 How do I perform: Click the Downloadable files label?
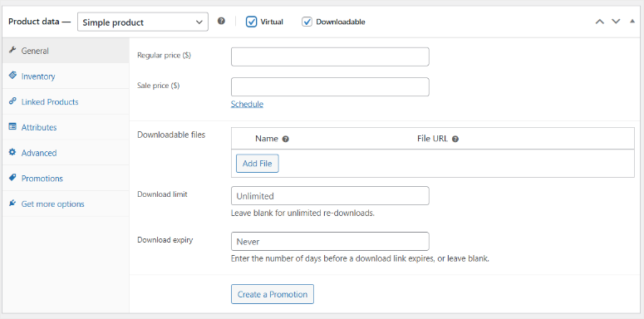point(171,135)
